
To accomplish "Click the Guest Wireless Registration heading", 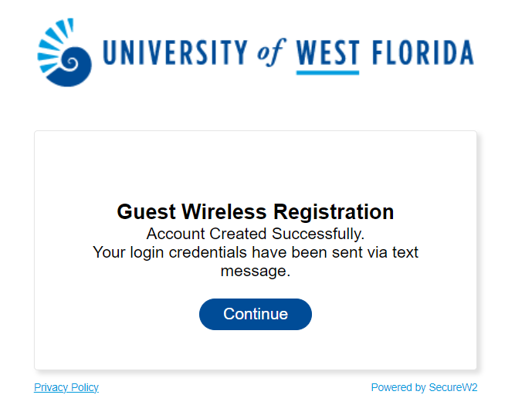I will 256,212.
